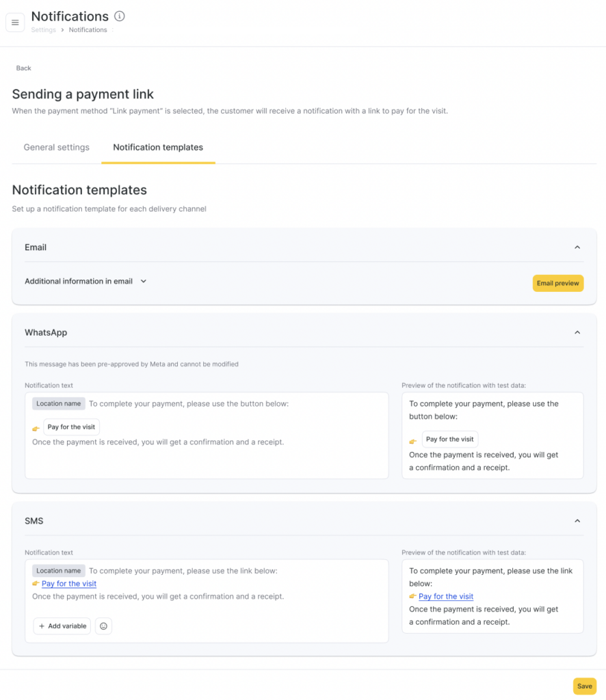This screenshot has height=700, width=606.
Task: Click the Location name variable in SMS text
Action: tap(59, 571)
